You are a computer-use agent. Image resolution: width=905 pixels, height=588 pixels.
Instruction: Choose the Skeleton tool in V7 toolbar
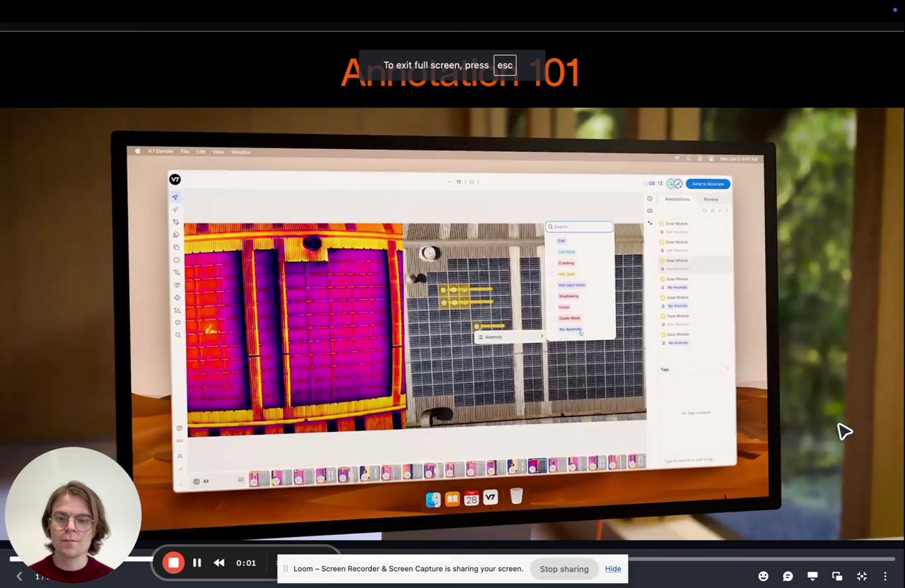(177, 310)
